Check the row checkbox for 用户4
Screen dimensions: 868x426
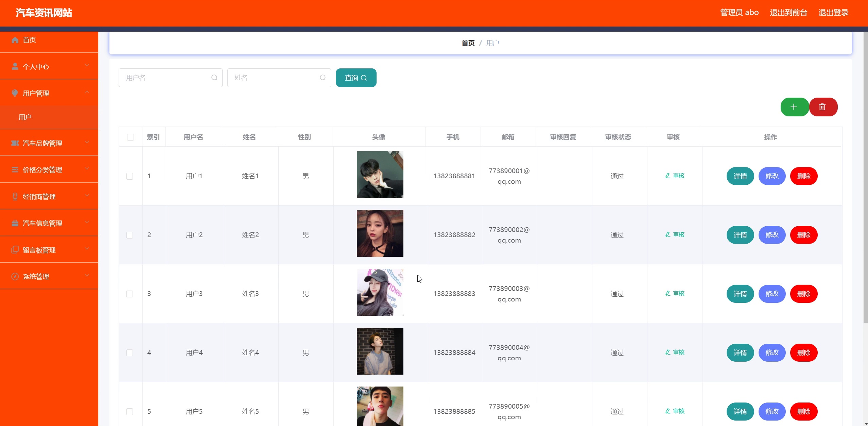coord(130,353)
